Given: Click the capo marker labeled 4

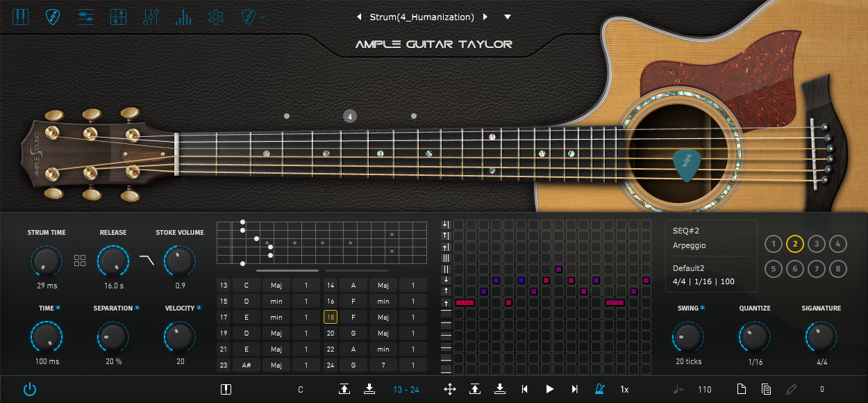Looking at the screenshot, I should coord(350,116).
